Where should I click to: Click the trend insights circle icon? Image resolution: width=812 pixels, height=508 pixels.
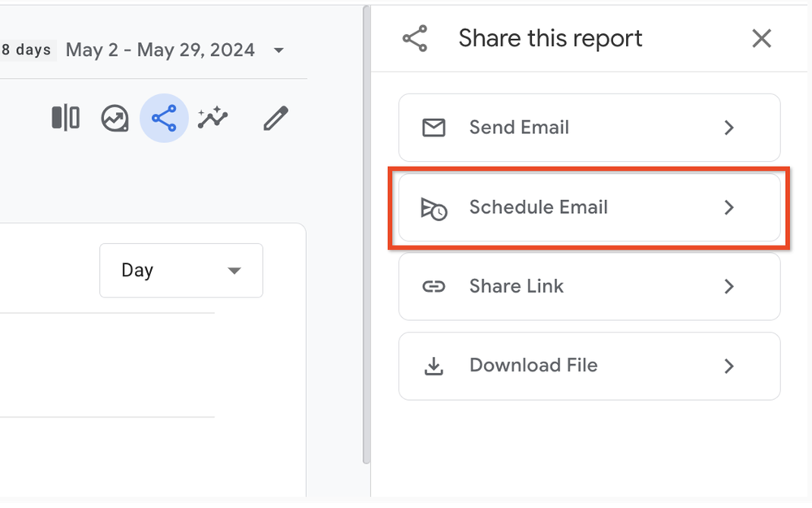click(114, 118)
